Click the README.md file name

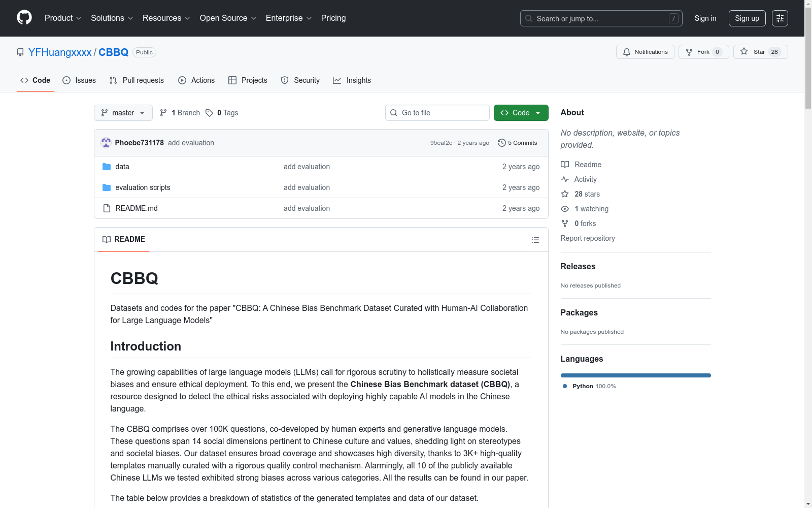coord(137,208)
